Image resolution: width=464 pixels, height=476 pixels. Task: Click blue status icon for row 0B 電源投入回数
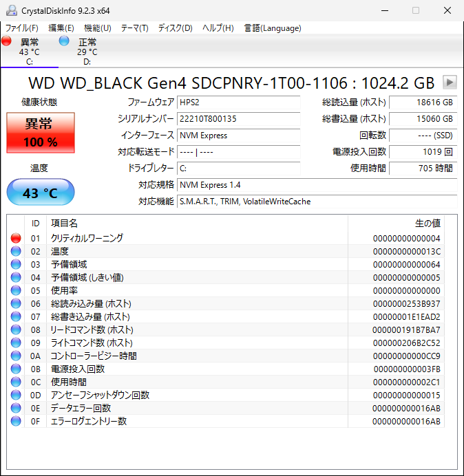pyautogui.click(x=16, y=369)
